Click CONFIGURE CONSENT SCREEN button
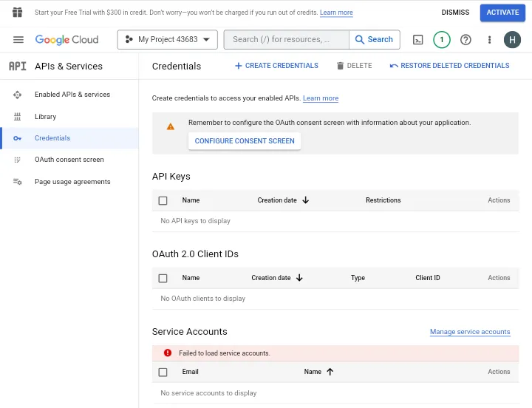Screen dimensions: 532x408 coord(245,141)
